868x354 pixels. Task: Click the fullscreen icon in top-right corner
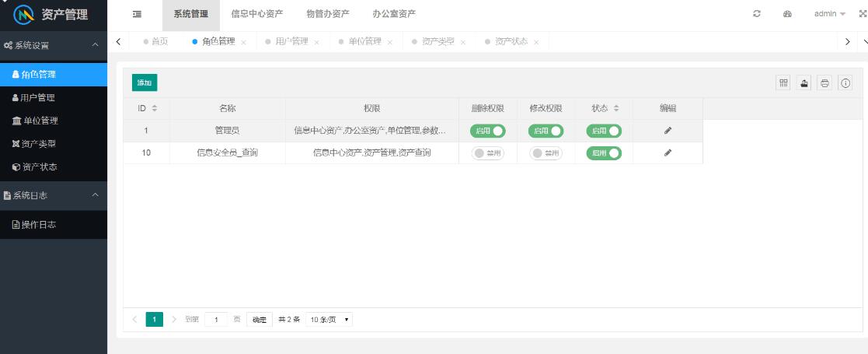pyautogui.click(x=862, y=14)
